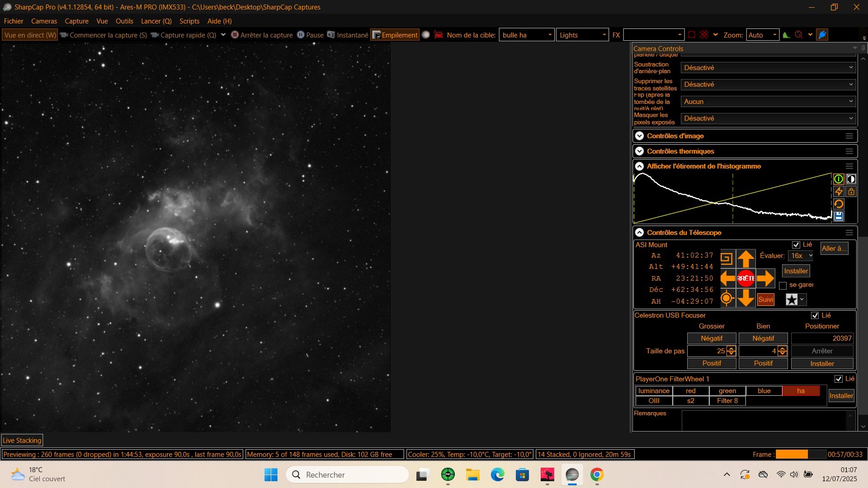Click the red crossed reticule icon
The width and height of the screenshot is (868, 488).
click(x=704, y=35)
